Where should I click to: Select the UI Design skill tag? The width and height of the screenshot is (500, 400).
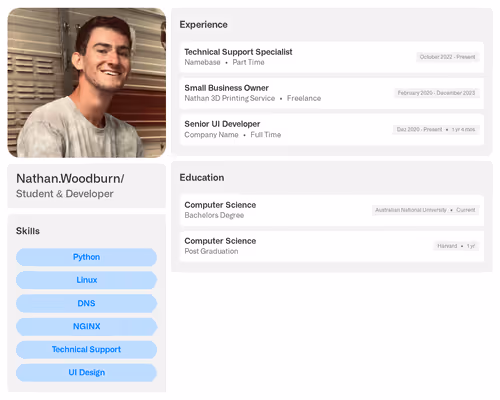click(86, 372)
